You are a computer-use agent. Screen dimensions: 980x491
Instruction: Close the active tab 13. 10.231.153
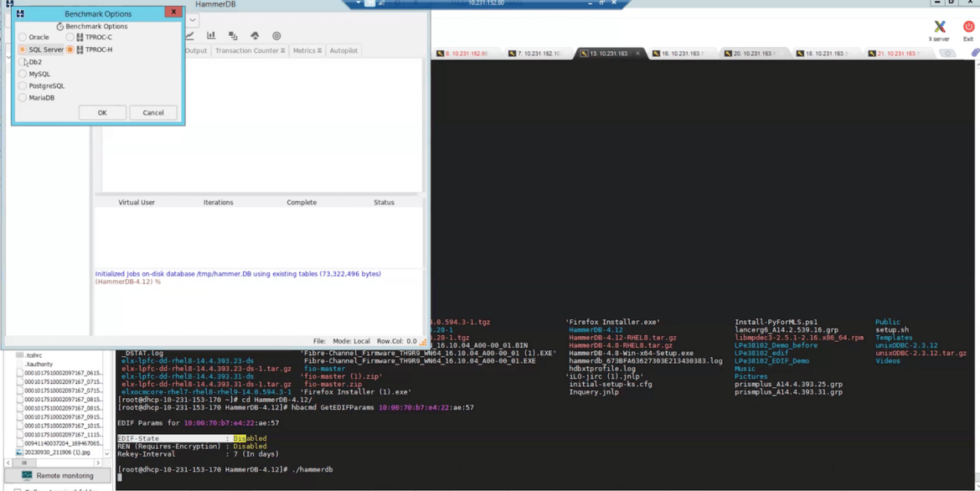pos(637,54)
